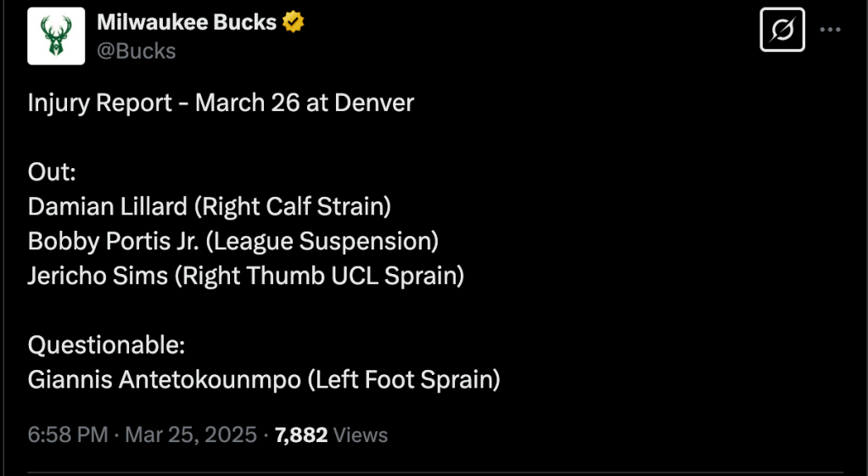Screen dimensions: 868x476
Task: Select the Out: heading in the post
Action: [52, 172]
